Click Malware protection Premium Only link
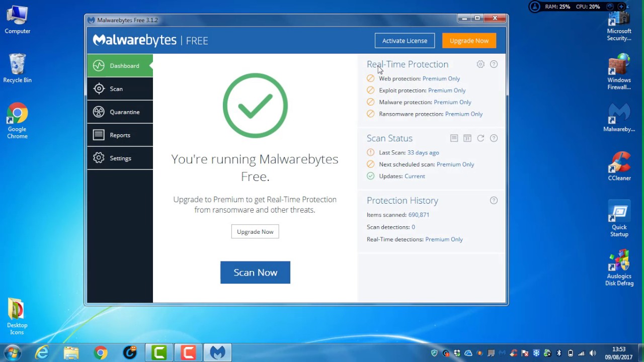644x362 pixels. point(452,102)
